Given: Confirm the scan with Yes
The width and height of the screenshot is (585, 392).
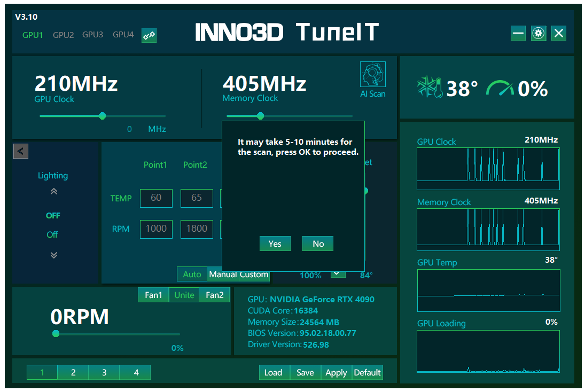Looking at the screenshot, I should (x=275, y=244).
